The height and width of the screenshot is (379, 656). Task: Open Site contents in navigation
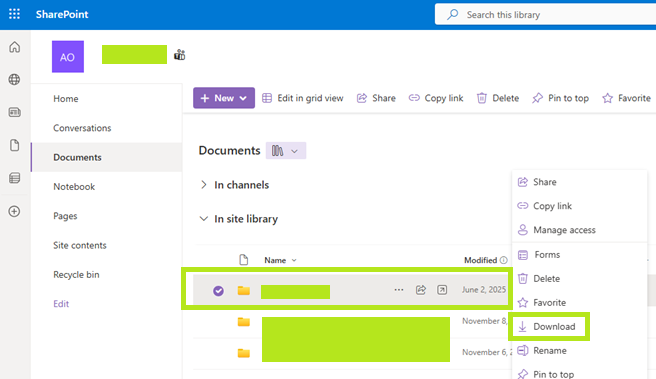pyautogui.click(x=80, y=245)
